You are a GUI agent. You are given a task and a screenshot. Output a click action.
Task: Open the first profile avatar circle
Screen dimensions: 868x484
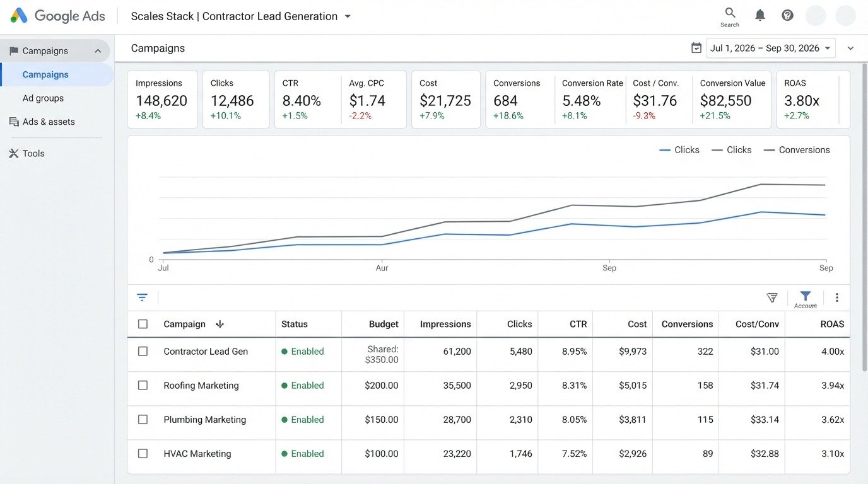(816, 16)
